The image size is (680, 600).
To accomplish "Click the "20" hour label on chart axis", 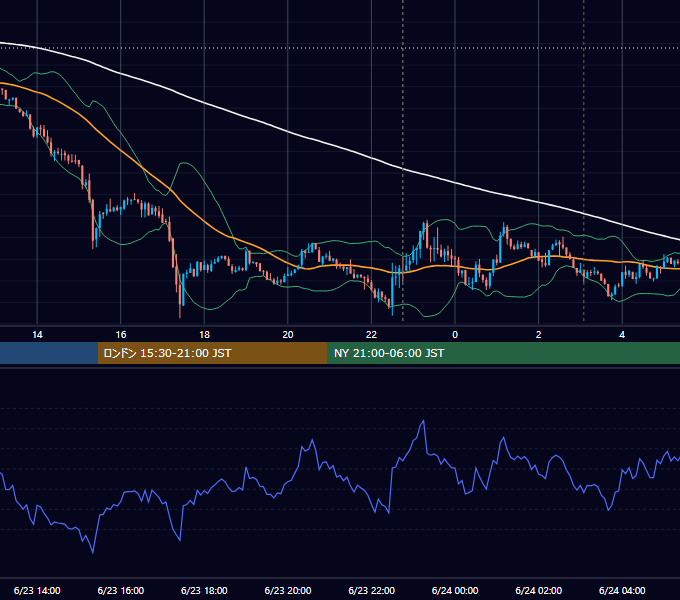I will pyautogui.click(x=288, y=335).
